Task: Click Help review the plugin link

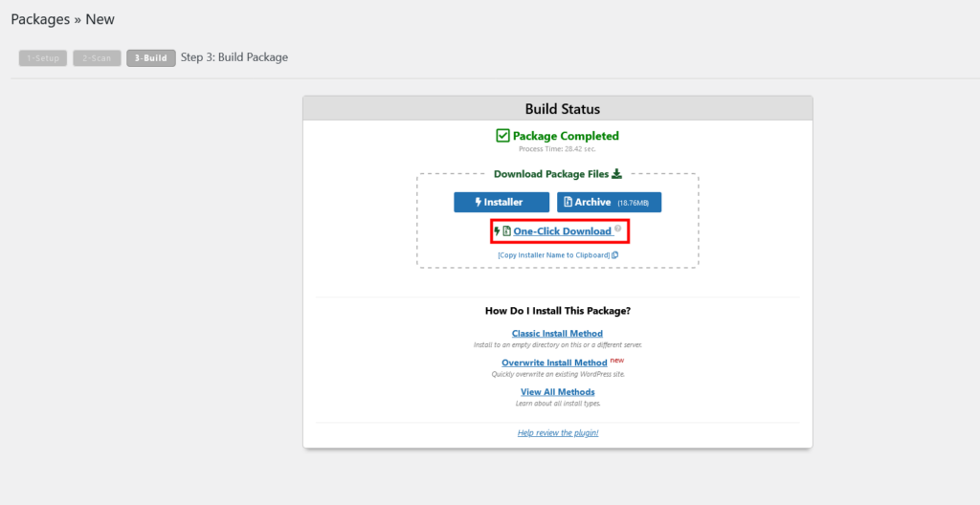Action: click(x=558, y=432)
